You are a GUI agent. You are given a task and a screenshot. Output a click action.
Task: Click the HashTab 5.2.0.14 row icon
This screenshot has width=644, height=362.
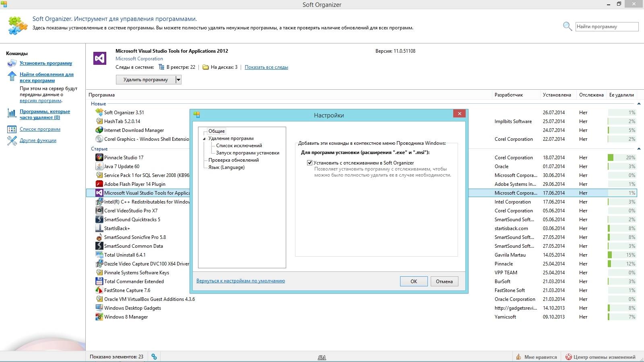[99, 121]
